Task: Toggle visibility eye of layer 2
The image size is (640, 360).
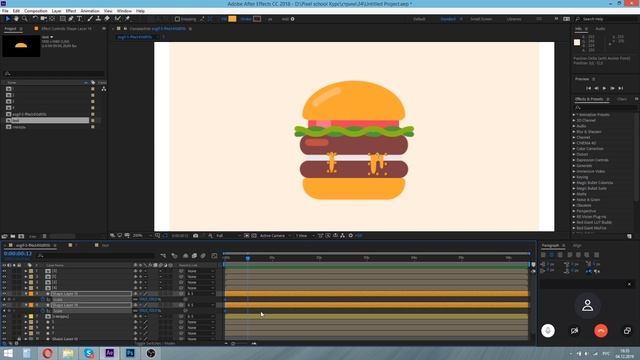Action: point(4,276)
